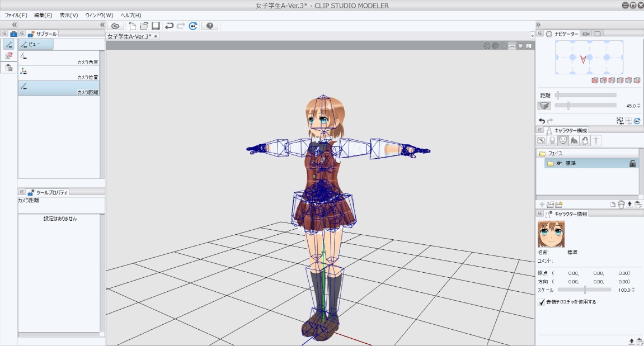Click the 名前 value 標準
644x346 pixels.
click(x=572, y=253)
